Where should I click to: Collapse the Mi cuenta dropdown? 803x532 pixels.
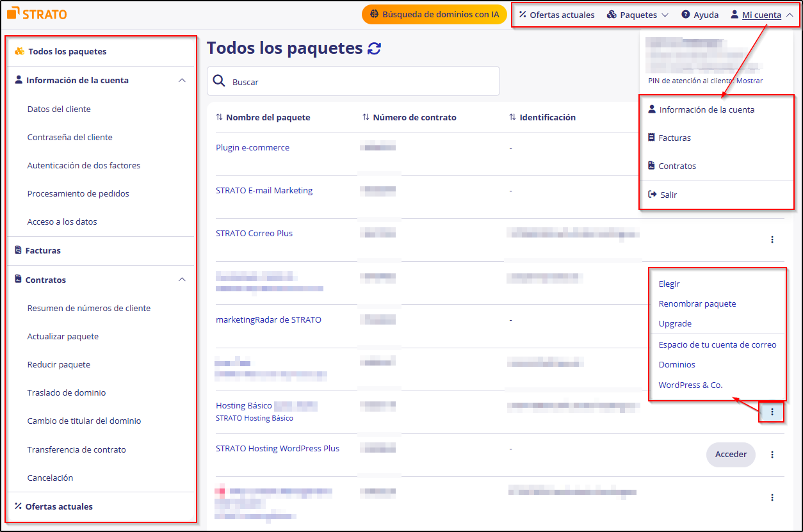(790, 14)
